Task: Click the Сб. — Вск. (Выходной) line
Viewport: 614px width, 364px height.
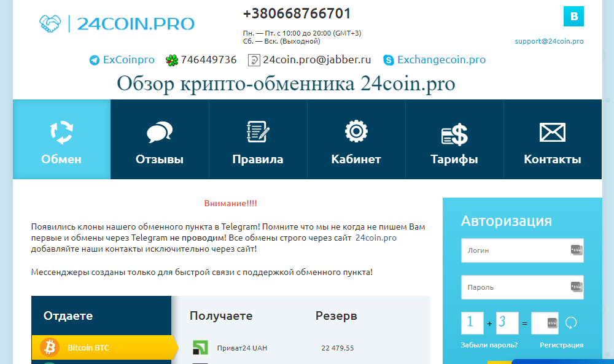Action: [282, 41]
